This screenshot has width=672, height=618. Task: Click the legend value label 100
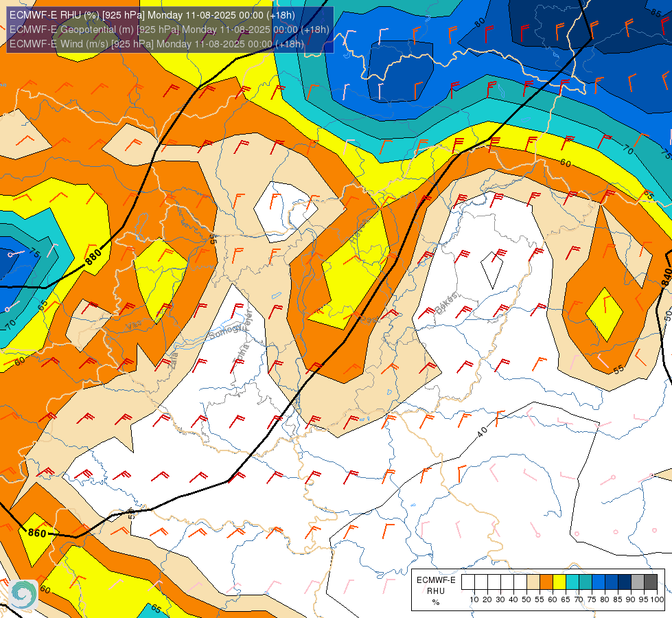pos(657,599)
